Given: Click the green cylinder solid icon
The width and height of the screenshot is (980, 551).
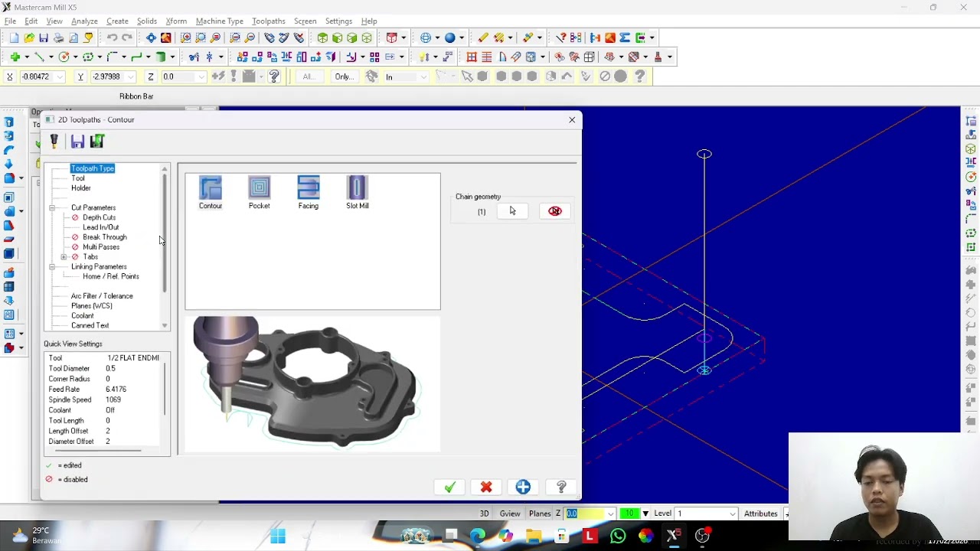Looking at the screenshot, I should click(161, 57).
